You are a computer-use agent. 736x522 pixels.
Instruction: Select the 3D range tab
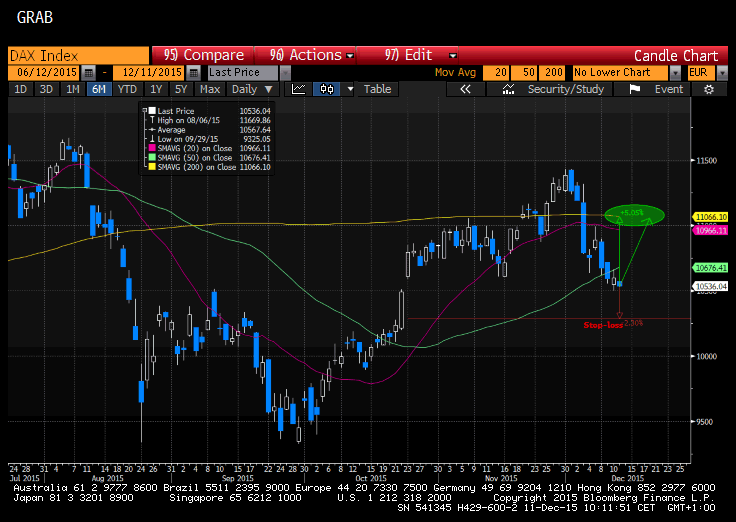point(46,89)
